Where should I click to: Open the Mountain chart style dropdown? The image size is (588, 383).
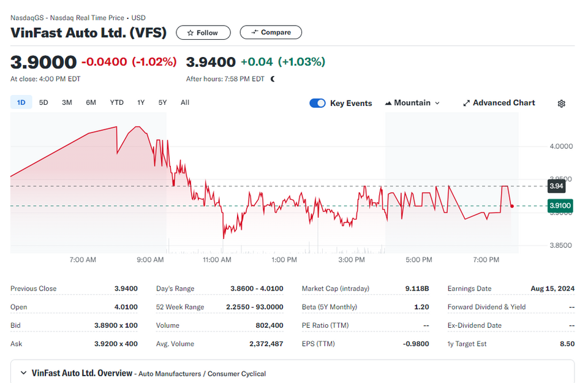click(x=412, y=103)
